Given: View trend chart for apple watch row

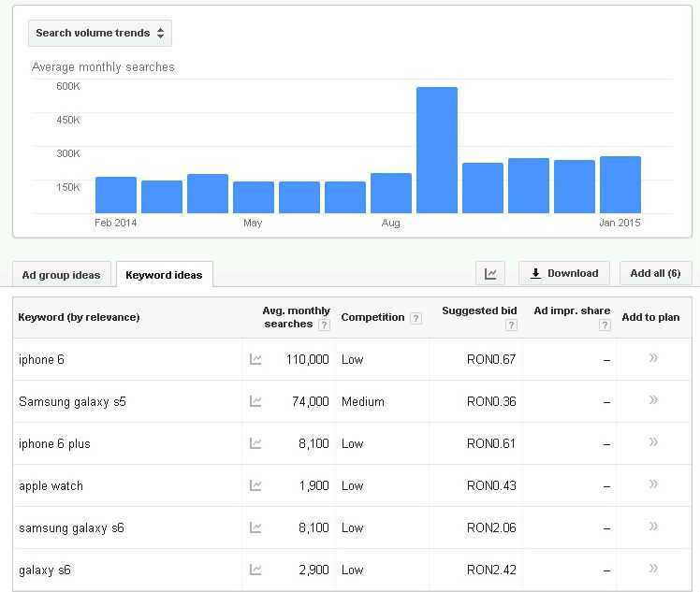Looking at the screenshot, I should [x=255, y=485].
